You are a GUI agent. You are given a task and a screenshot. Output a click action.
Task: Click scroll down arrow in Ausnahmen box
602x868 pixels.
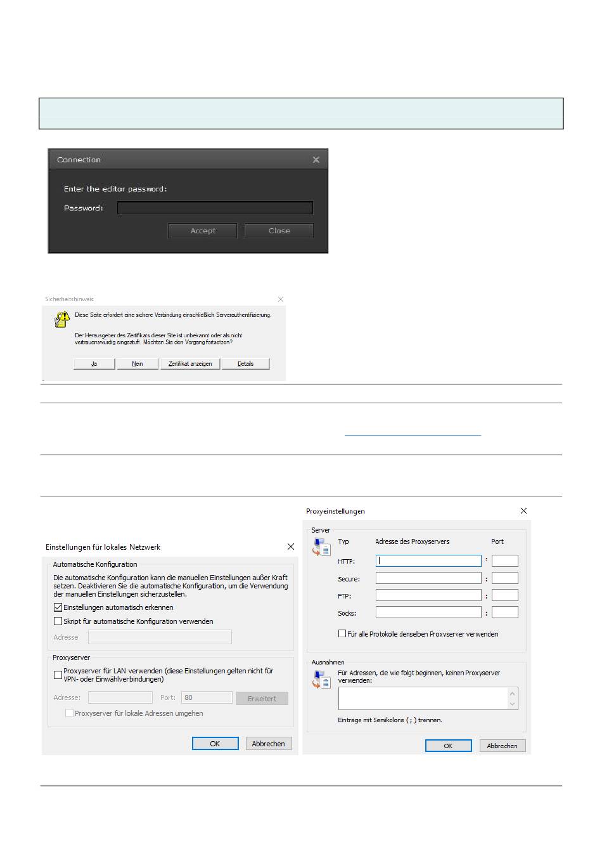513,704
